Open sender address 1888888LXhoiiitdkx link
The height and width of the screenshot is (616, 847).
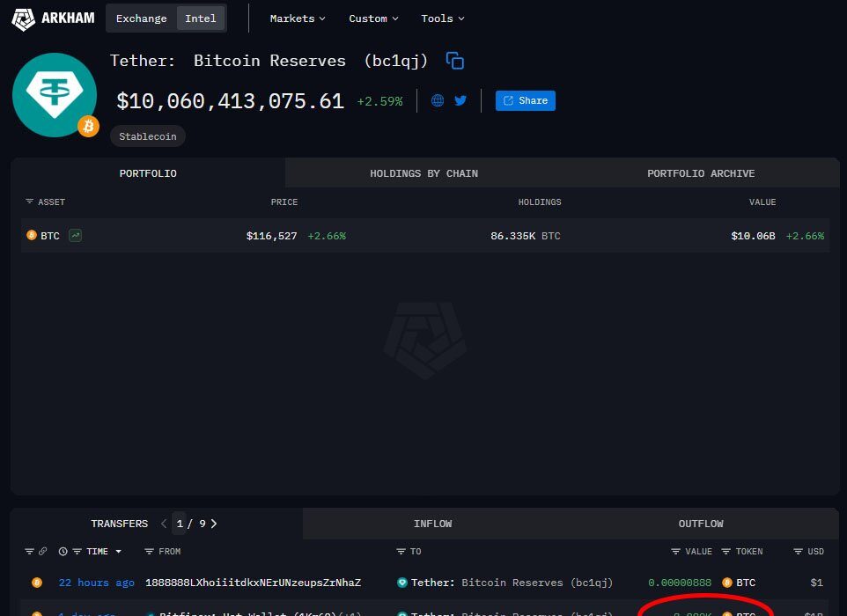253,583
